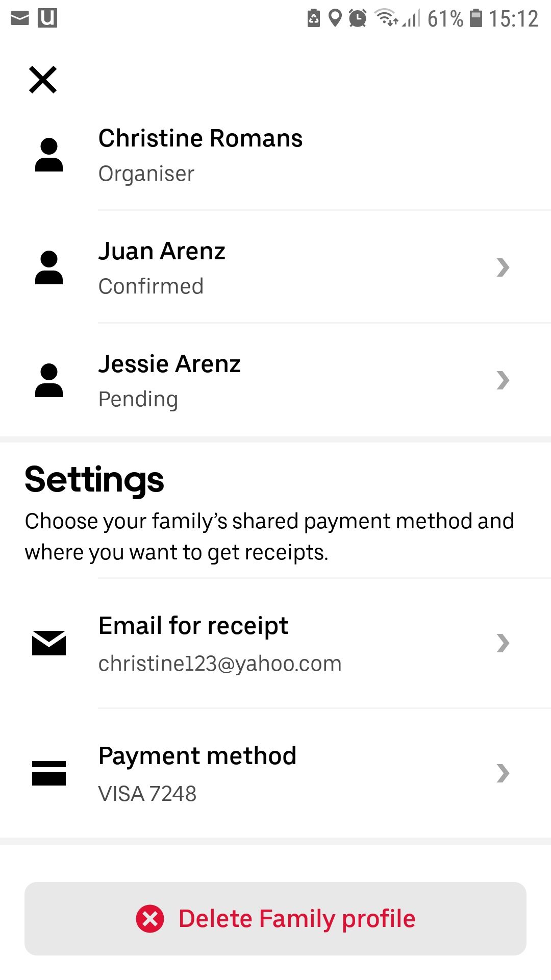Tap the alarm clock status icon
Image resolution: width=551 pixels, height=980 pixels.
tap(358, 18)
